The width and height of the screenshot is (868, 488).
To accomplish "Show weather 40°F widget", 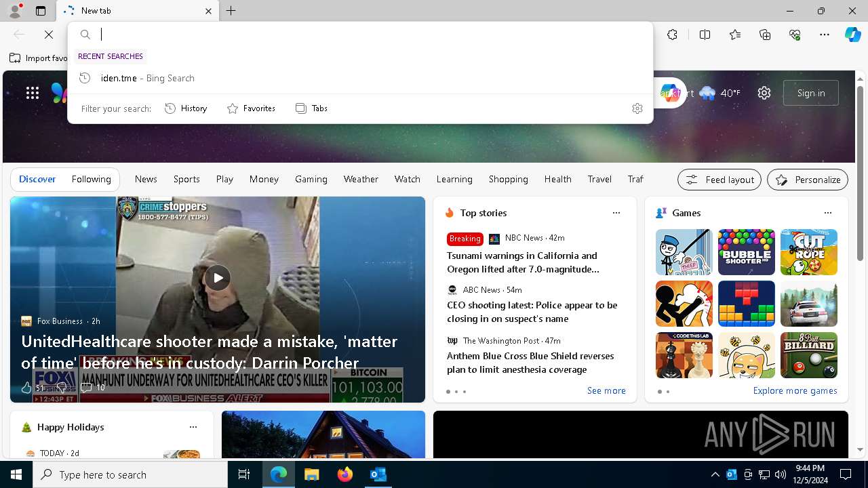I will [x=719, y=93].
